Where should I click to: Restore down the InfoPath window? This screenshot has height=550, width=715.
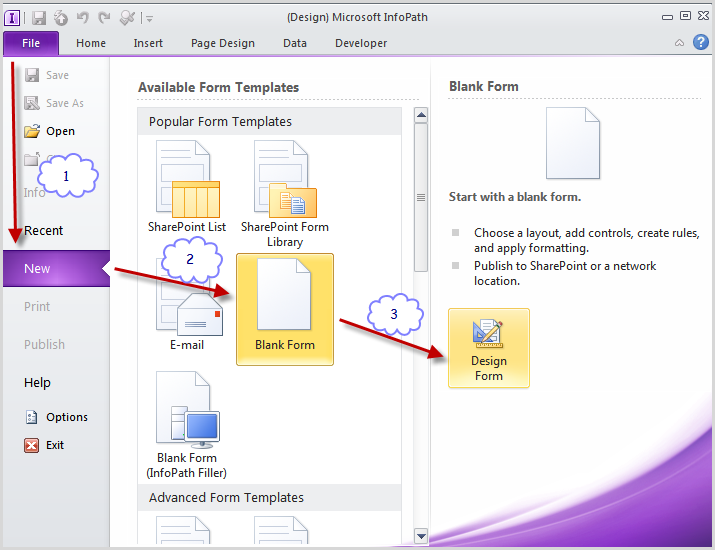pos(685,16)
